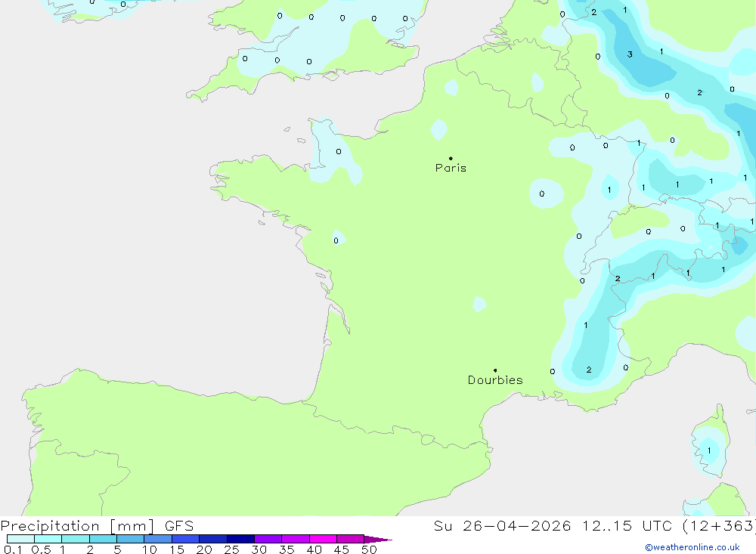
Task: Pick the 5–10 mm legend color
Action: tap(131, 539)
